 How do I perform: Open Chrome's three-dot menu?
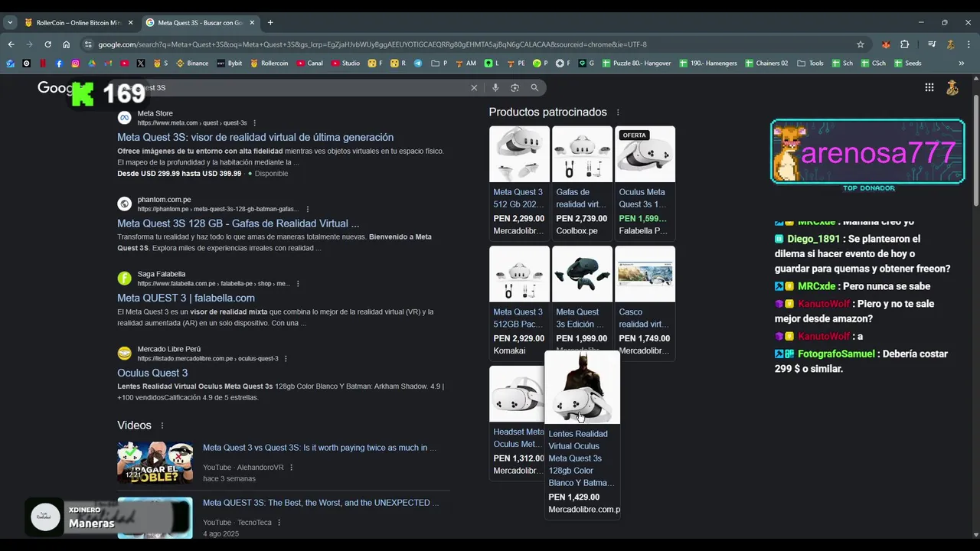(x=969, y=44)
